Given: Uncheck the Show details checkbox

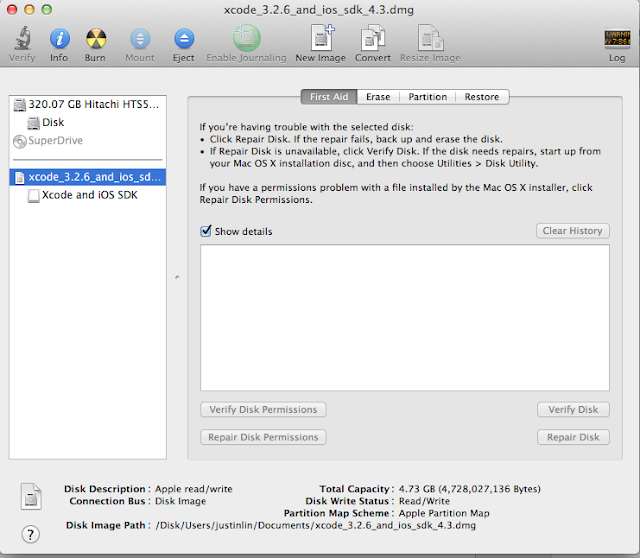Looking at the screenshot, I should [x=206, y=231].
